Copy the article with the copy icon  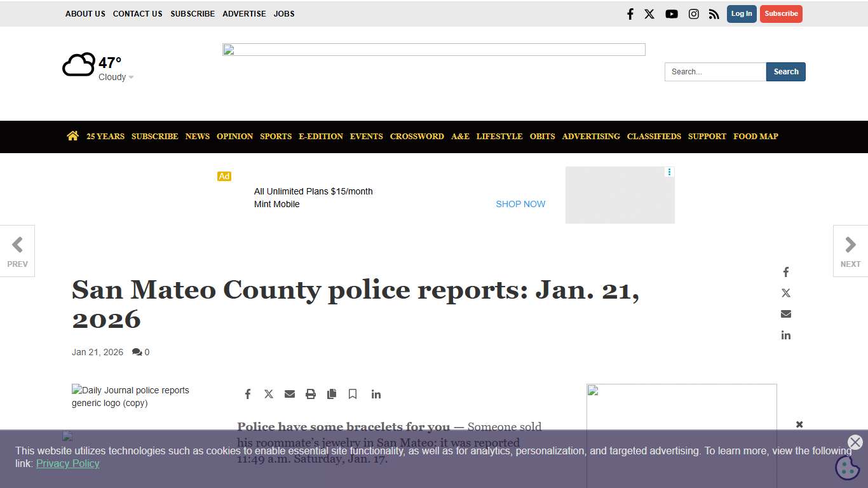(x=332, y=393)
